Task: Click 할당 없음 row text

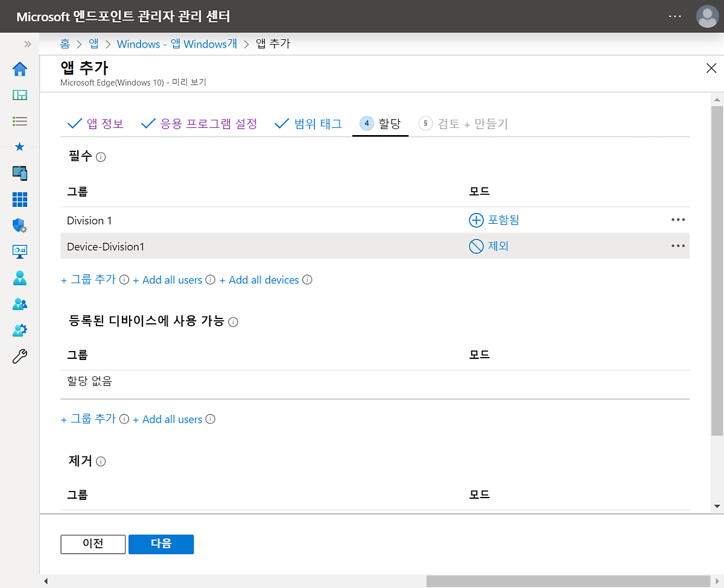Action: click(89, 381)
